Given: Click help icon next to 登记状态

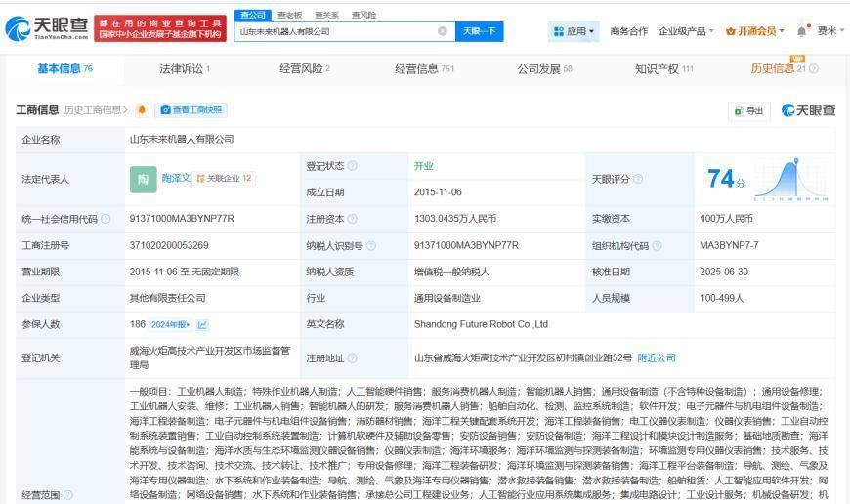Looking at the screenshot, I should (x=353, y=166).
